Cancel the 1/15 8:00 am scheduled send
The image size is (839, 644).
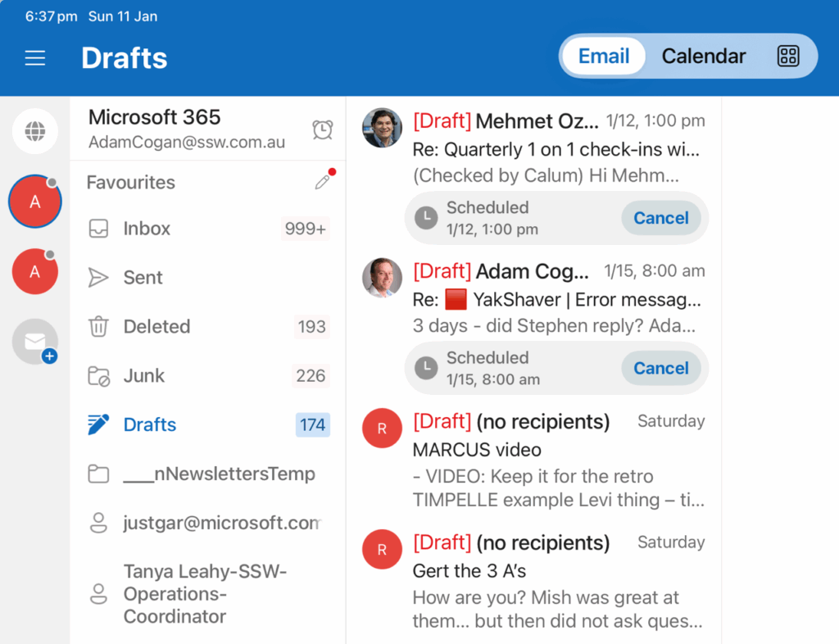pyautogui.click(x=660, y=368)
